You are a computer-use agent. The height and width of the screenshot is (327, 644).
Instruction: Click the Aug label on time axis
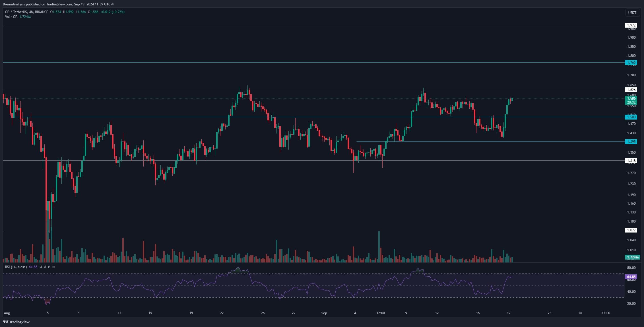pyautogui.click(x=7, y=313)
